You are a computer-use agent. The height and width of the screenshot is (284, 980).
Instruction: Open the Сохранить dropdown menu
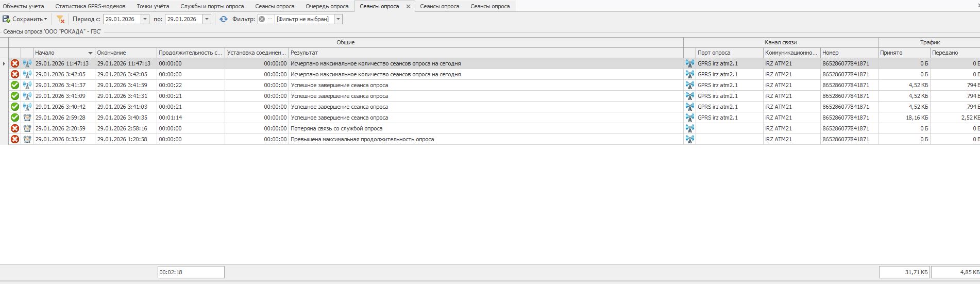[x=46, y=19]
